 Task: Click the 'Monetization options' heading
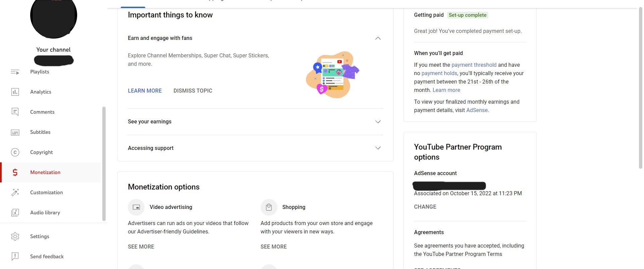coord(164,187)
